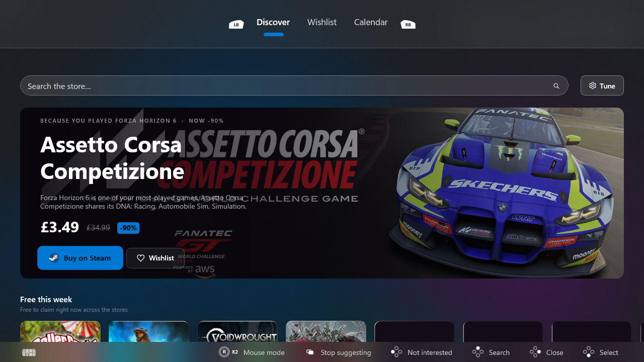Click the face-button icon beside Not interested

tap(396, 352)
